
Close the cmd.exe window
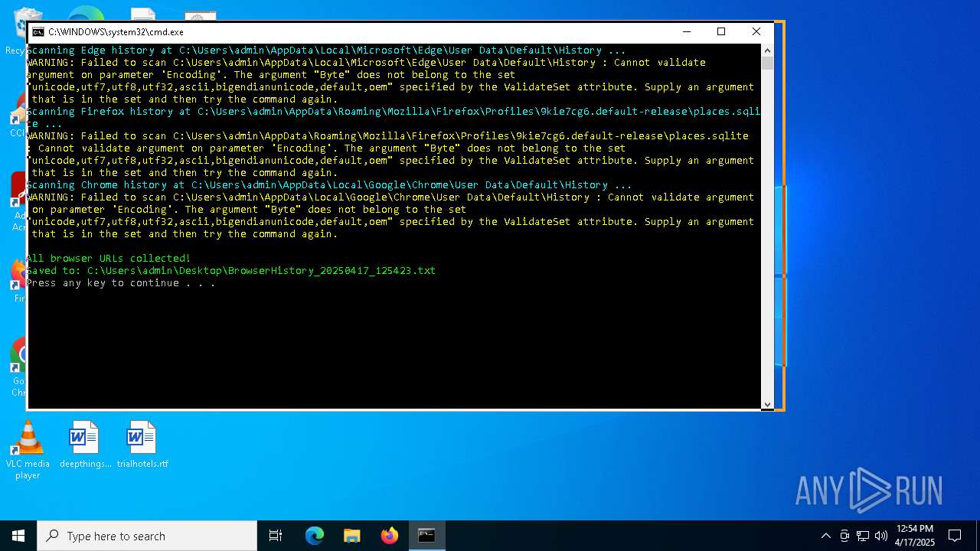click(x=756, y=31)
